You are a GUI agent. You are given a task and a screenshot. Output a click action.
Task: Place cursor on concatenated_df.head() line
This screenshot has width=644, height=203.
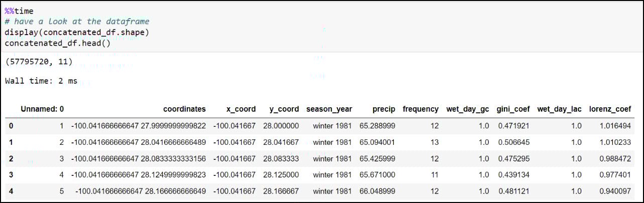tap(58, 43)
